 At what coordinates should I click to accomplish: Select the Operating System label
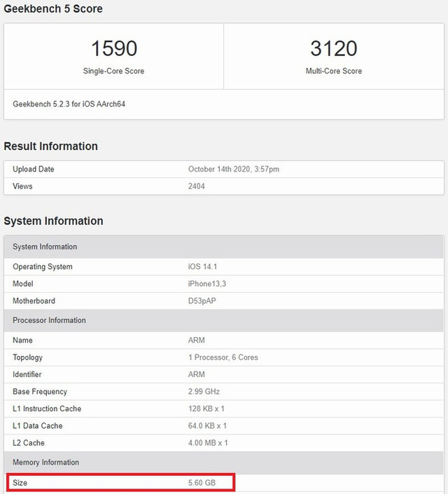[x=43, y=267]
